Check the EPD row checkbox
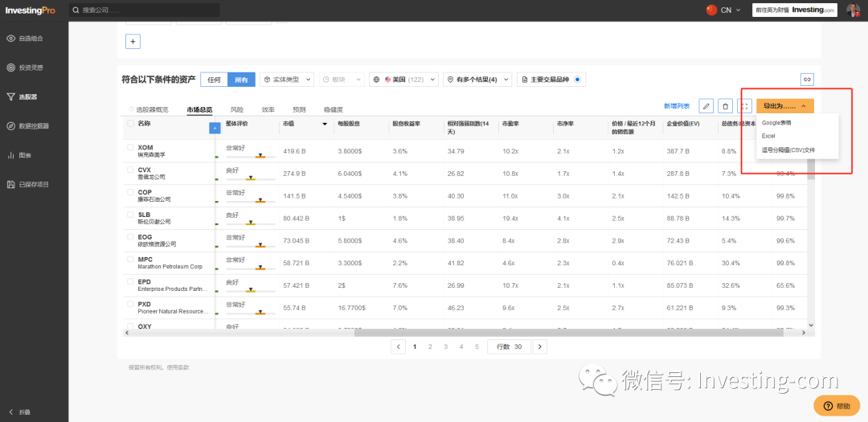Image resolution: width=868 pixels, height=422 pixels. [x=131, y=281]
